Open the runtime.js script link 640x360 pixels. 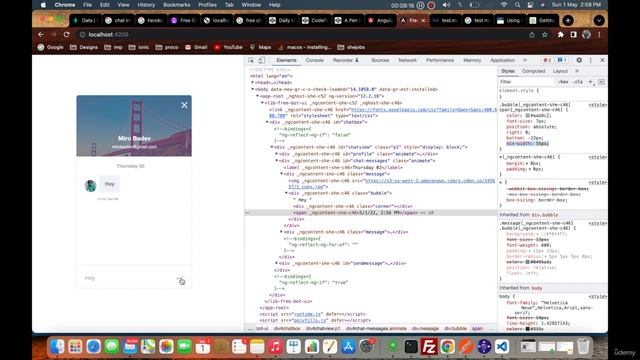[x=307, y=314]
